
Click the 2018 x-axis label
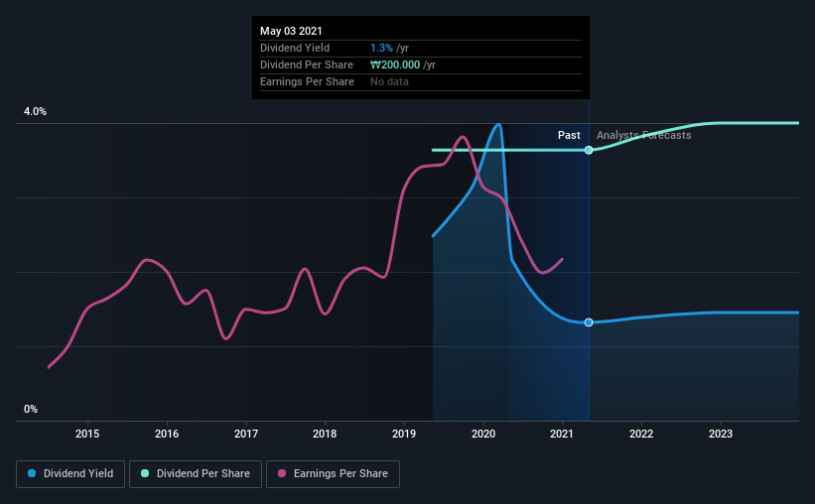point(325,434)
